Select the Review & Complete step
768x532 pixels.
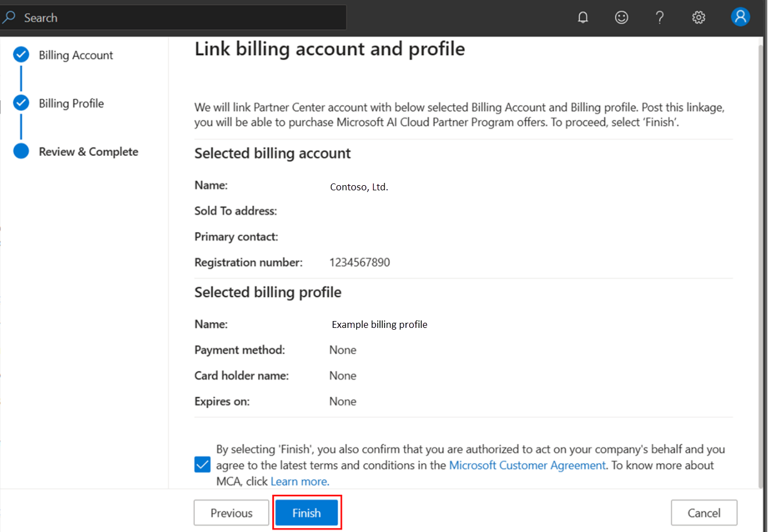88,151
